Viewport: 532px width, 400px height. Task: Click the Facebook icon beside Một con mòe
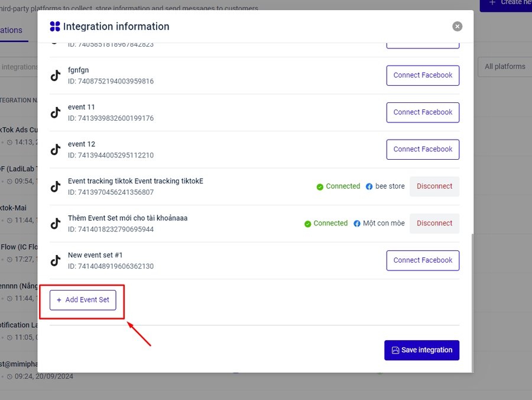coord(357,224)
